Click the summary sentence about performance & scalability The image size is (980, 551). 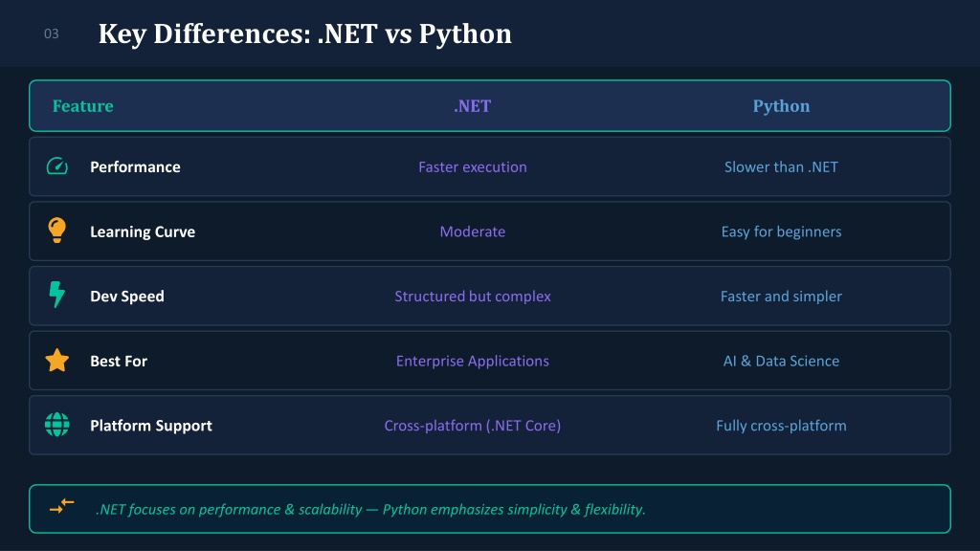tap(370, 509)
